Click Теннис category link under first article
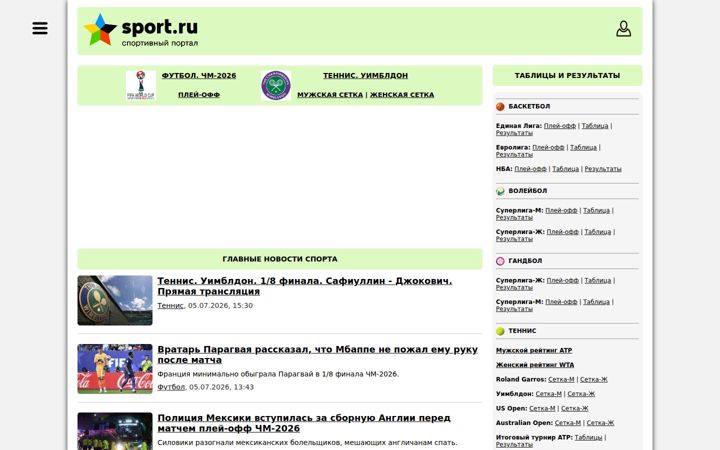Viewport: 720px width, 450px height. tap(170, 305)
